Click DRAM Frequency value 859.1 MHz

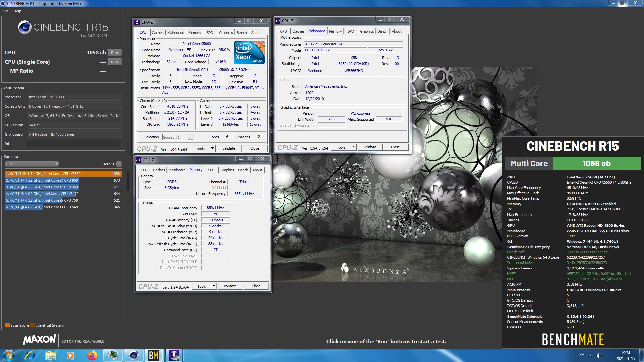pyautogui.click(x=215, y=208)
